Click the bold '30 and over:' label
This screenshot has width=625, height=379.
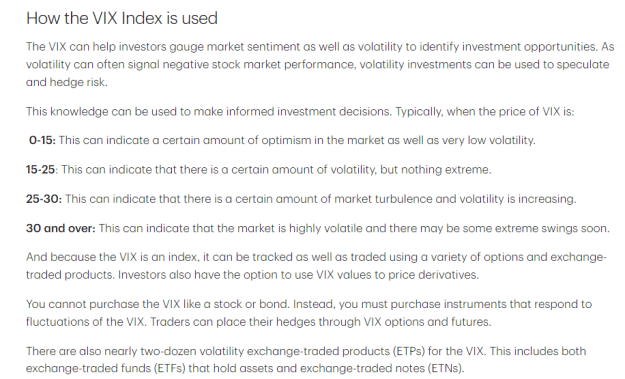click(61, 228)
